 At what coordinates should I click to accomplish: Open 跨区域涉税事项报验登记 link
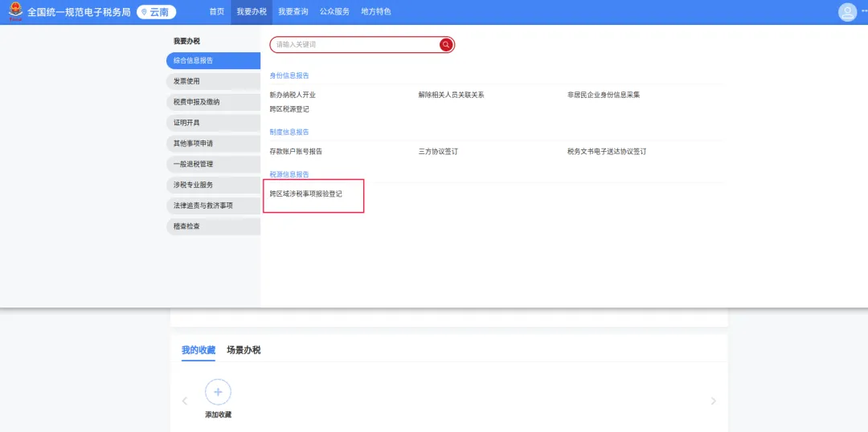[x=305, y=194]
